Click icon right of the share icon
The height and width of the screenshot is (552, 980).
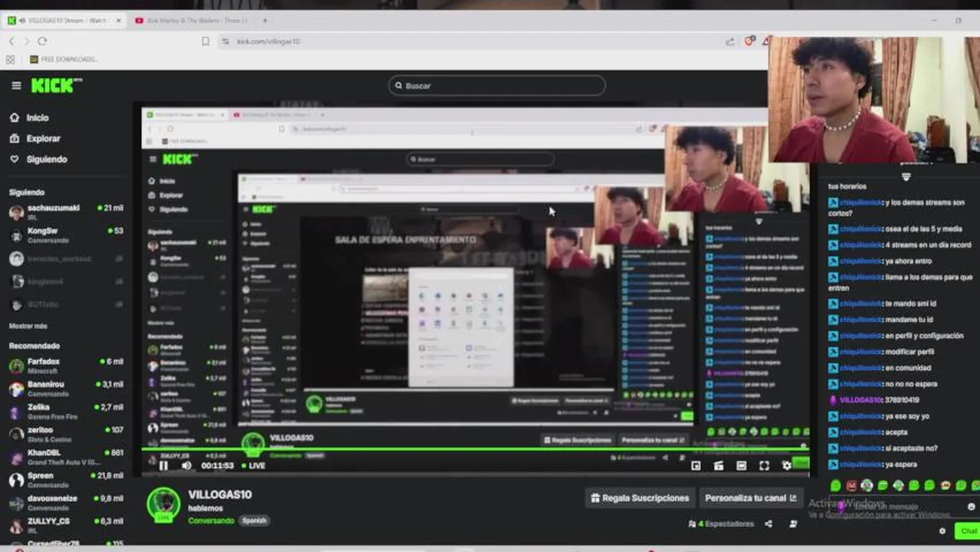click(x=793, y=524)
